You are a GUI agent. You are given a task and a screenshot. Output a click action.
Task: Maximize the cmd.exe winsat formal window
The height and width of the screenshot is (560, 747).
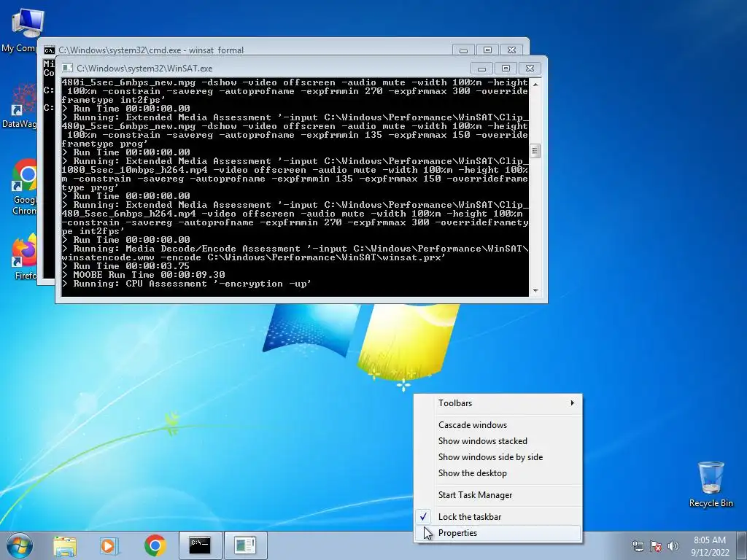point(487,50)
